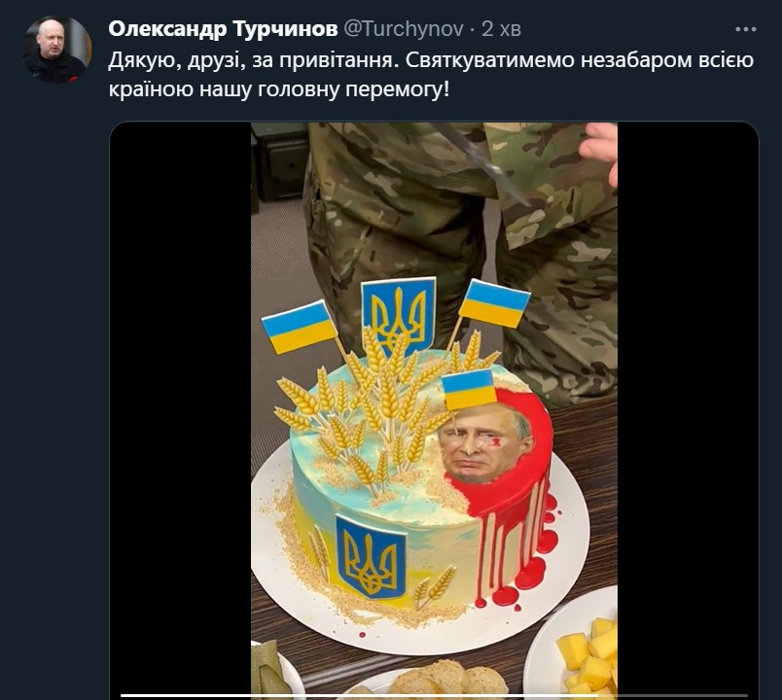Jump to the unplayed end of the progress bar

pos(672,695)
